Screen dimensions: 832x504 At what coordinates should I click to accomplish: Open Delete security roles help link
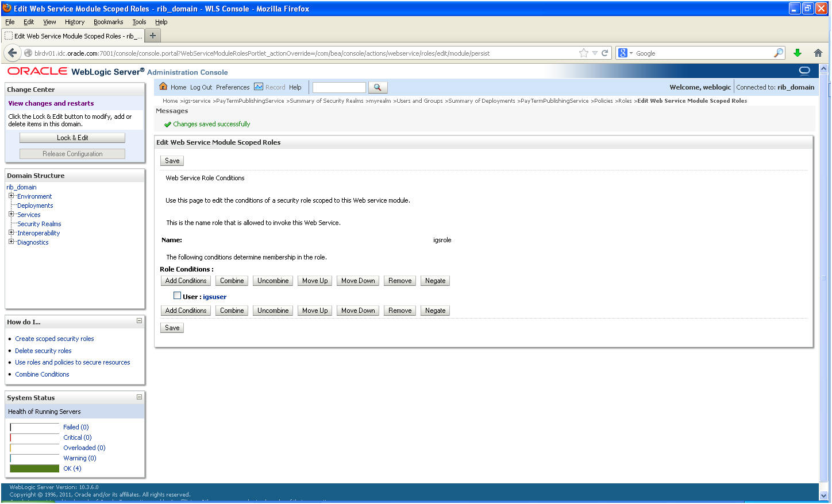(43, 351)
